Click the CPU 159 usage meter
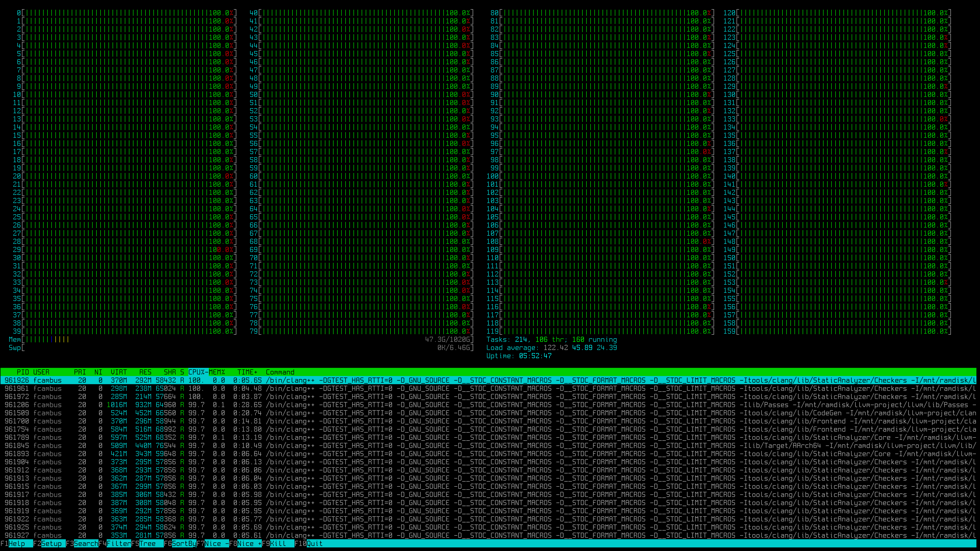This screenshot has width=980, height=551. point(837,331)
